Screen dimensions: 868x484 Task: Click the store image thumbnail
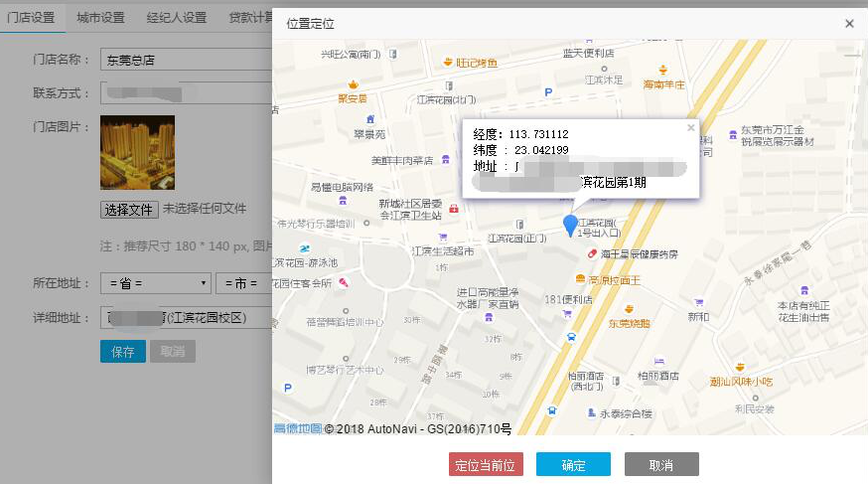click(137, 152)
